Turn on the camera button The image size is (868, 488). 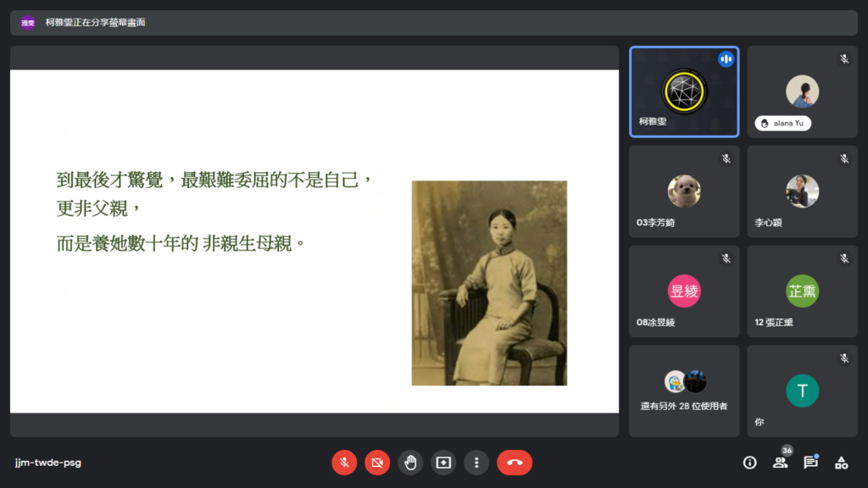[377, 463]
